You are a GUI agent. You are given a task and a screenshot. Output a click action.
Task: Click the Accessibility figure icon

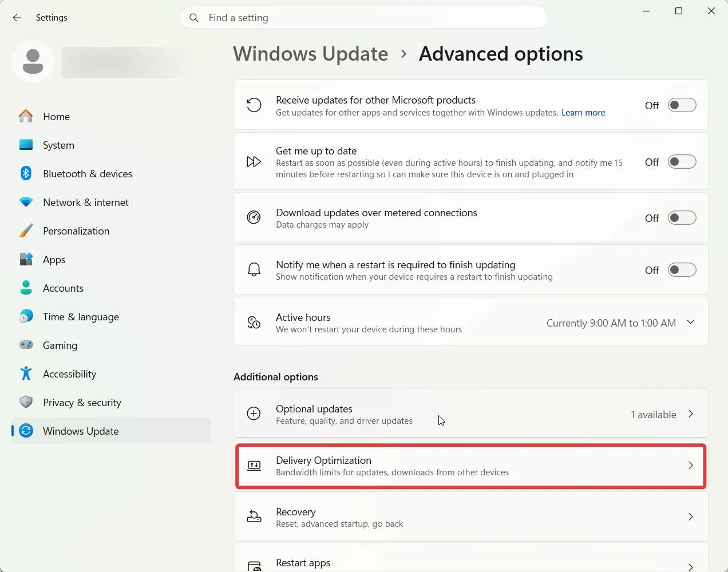coord(26,374)
